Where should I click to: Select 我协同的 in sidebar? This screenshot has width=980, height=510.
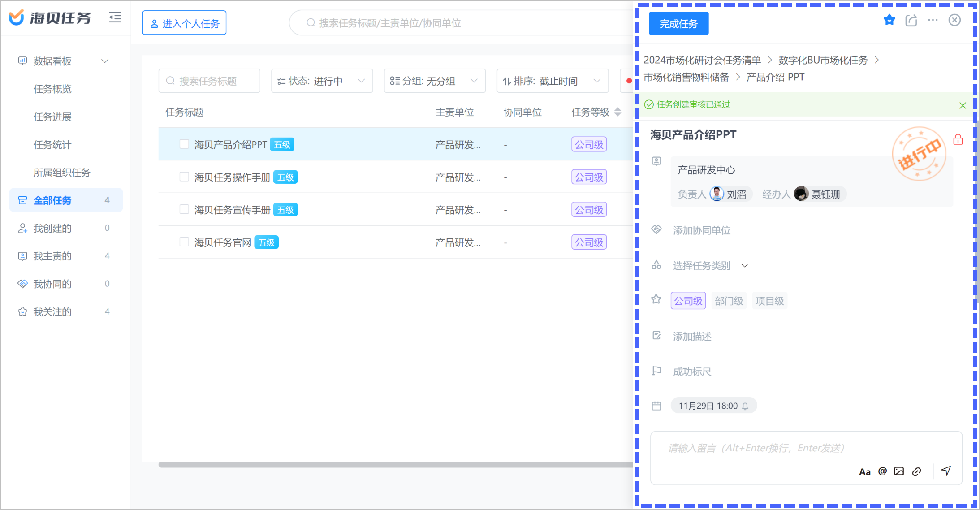66,284
